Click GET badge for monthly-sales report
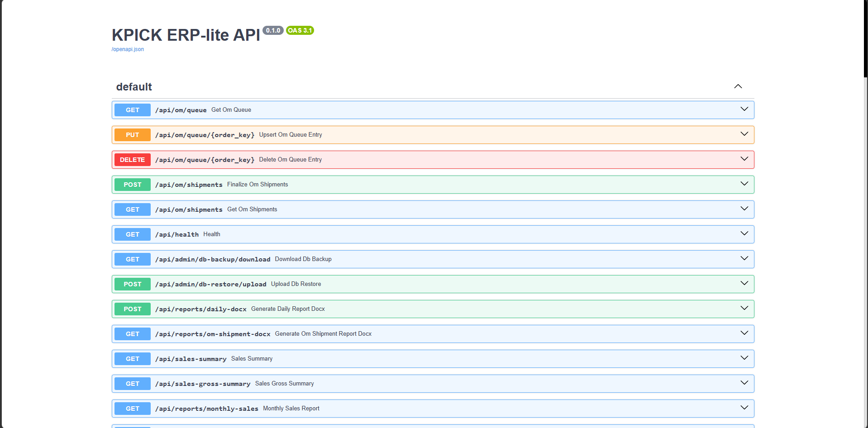Viewport: 868px width, 428px height. tap(133, 409)
